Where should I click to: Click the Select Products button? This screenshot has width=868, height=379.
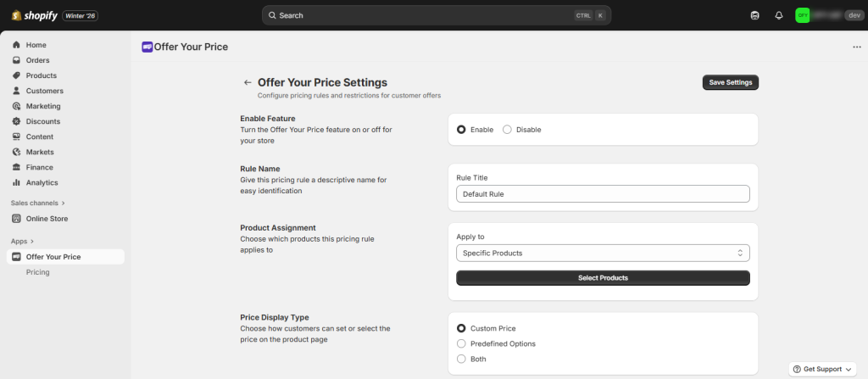click(x=603, y=278)
